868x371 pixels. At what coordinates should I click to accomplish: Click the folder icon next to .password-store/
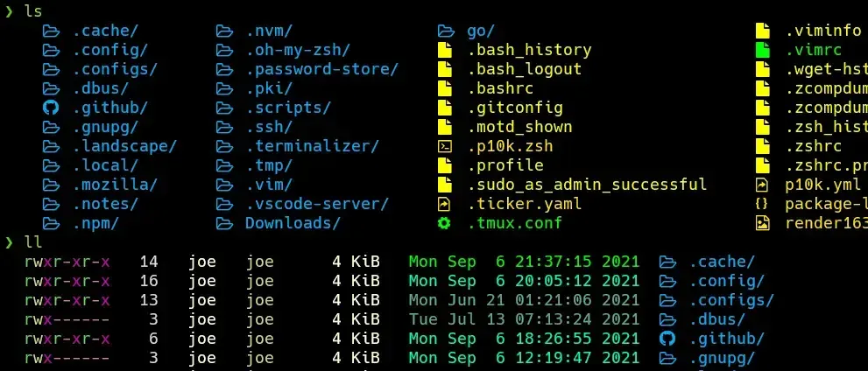pos(223,69)
